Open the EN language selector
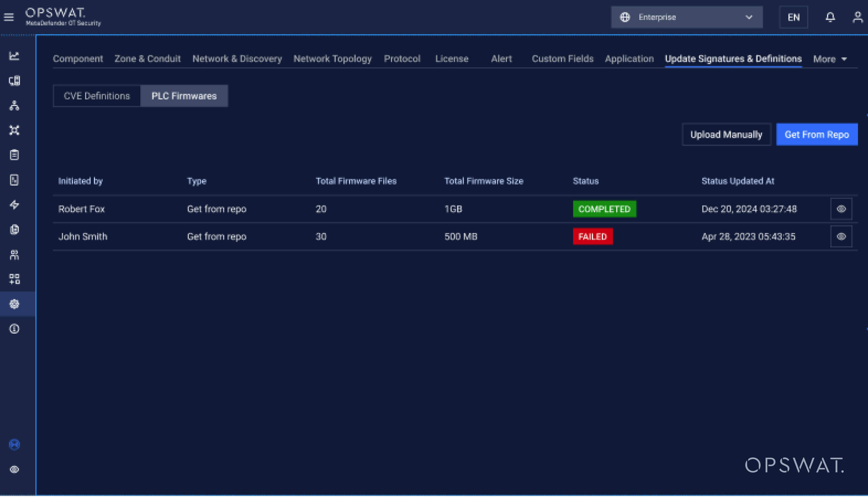This screenshot has height=497, width=868. [x=793, y=17]
